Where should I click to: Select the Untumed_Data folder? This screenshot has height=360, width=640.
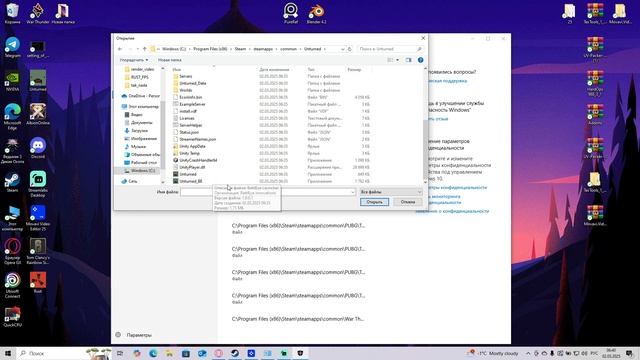[193, 83]
